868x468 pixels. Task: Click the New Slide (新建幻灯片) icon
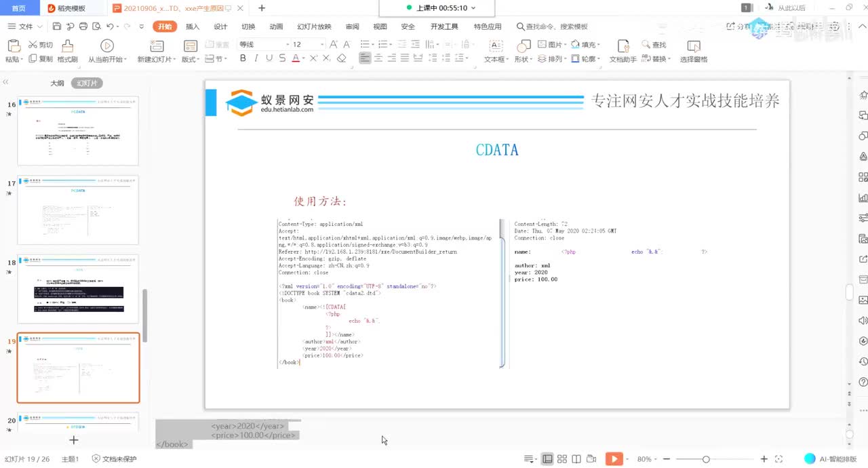157,46
